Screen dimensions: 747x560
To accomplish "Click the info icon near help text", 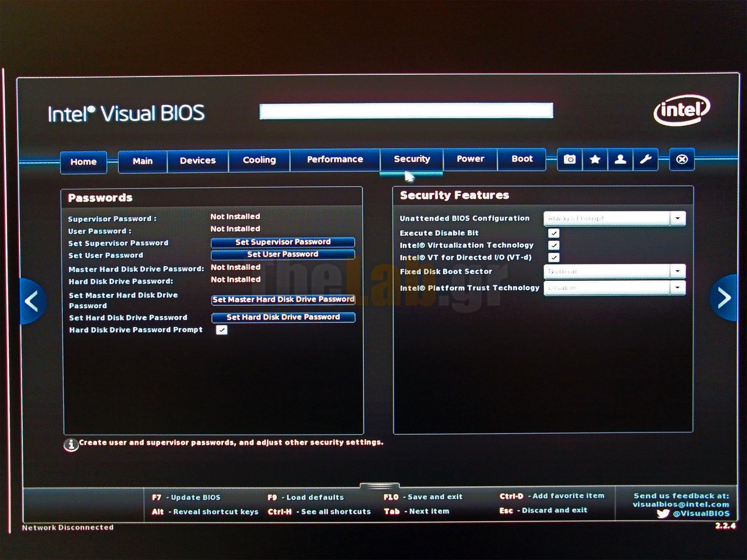I will [x=71, y=444].
